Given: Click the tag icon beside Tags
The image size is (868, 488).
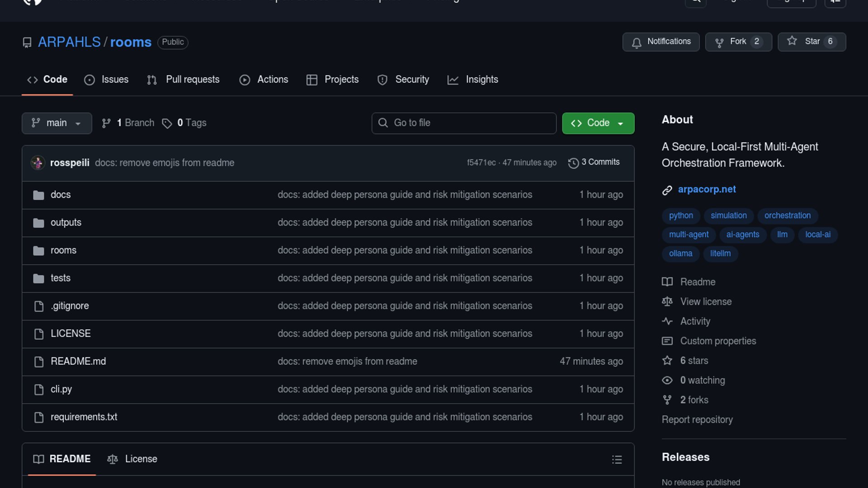Looking at the screenshot, I should click(x=167, y=123).
